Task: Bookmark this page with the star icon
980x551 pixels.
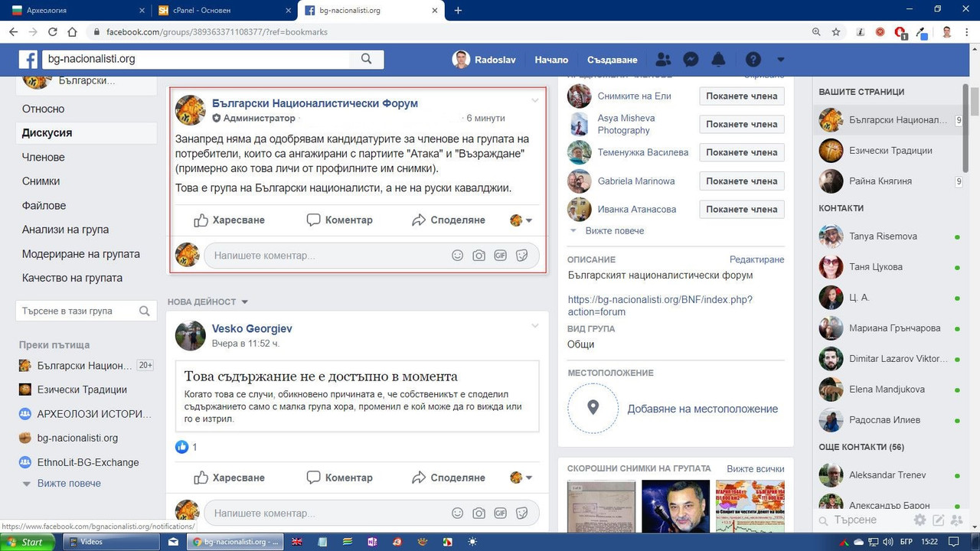Action: pyautogui.click(x=836, y=32)
